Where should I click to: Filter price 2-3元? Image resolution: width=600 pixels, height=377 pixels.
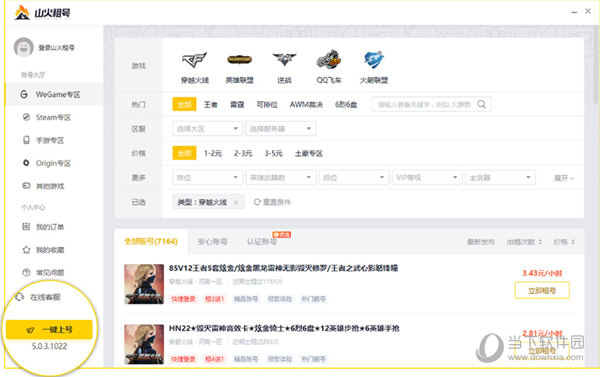tap(243, 153)
